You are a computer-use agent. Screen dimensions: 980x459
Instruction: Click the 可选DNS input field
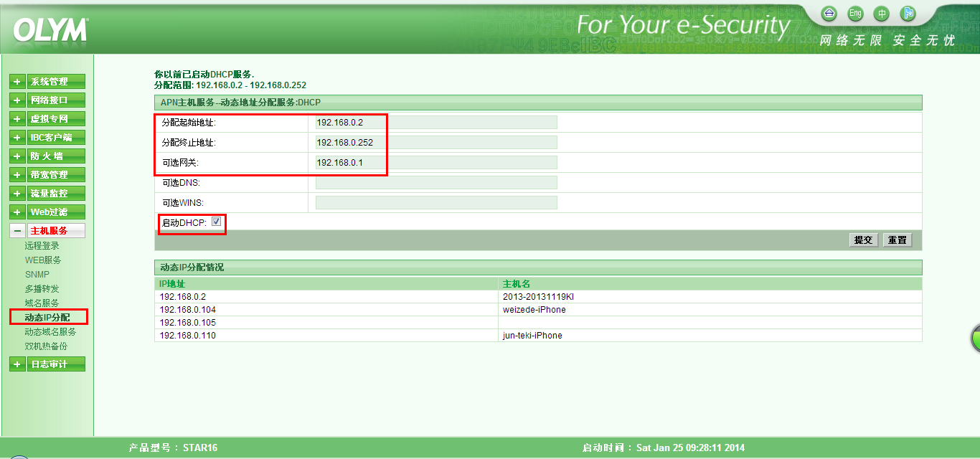point(436,183)
